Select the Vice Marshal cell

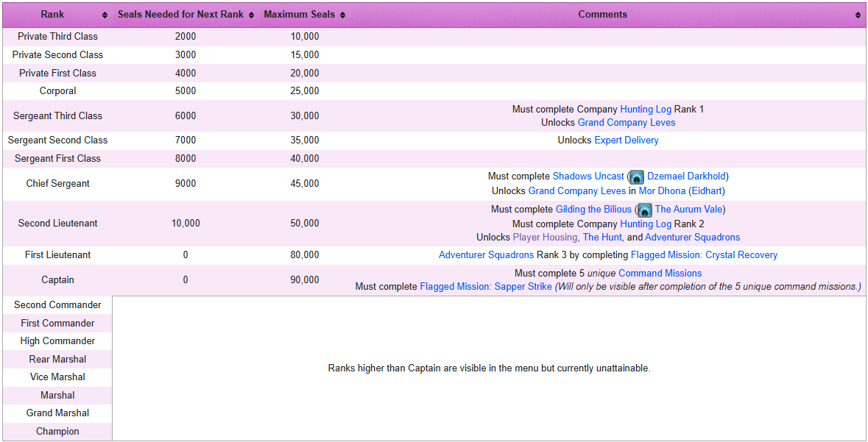pos(57,377)
